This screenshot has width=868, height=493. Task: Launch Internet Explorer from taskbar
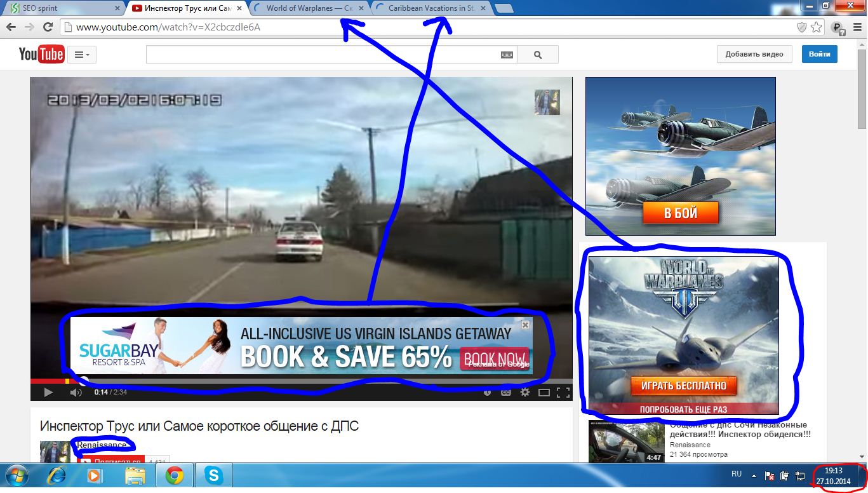[56, 475]
